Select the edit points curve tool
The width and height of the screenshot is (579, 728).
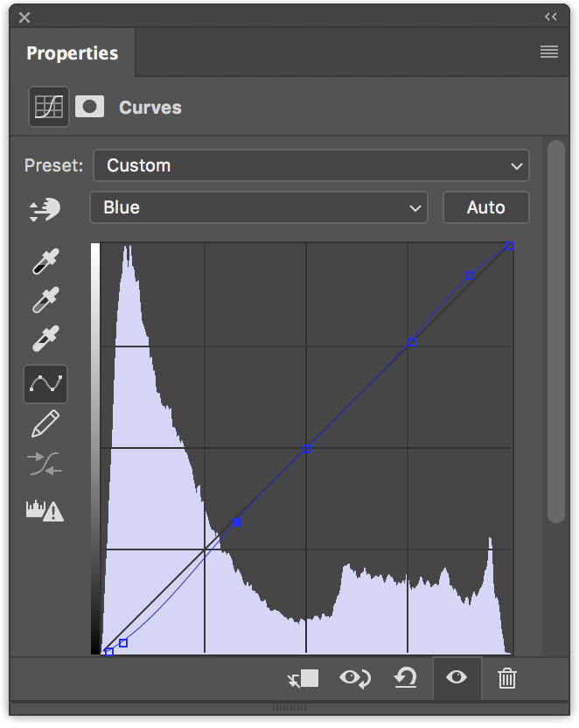[x=45, y=384]
